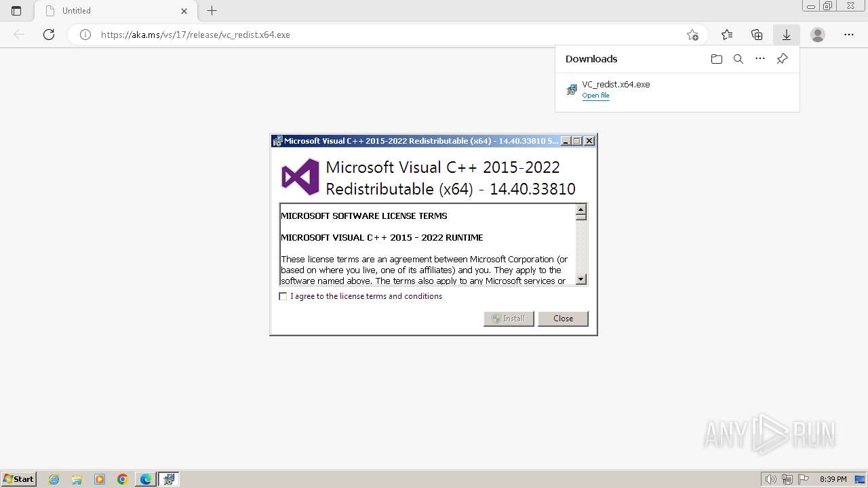Open the tab actions menu icon
Screen dimensions: 868x488
pos(16,11)
